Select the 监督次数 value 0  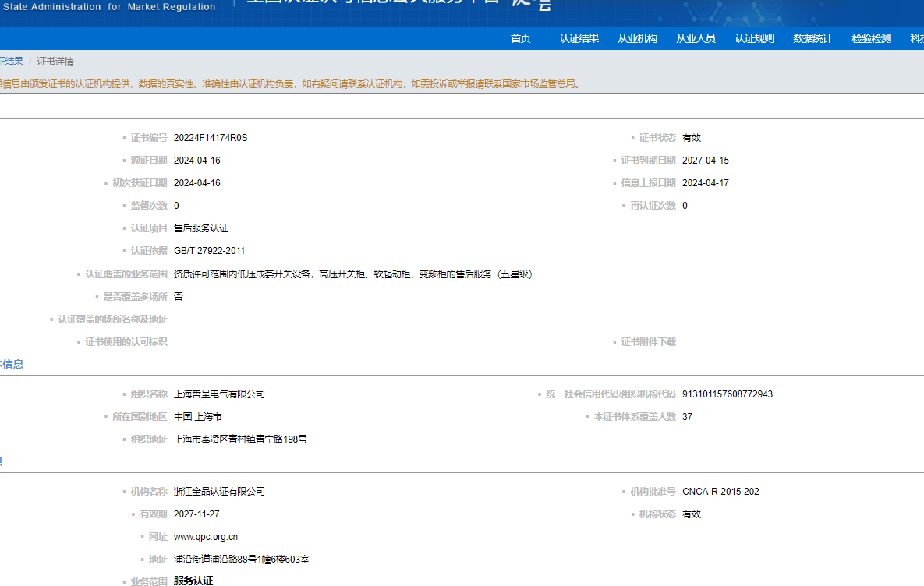[176, 206]
